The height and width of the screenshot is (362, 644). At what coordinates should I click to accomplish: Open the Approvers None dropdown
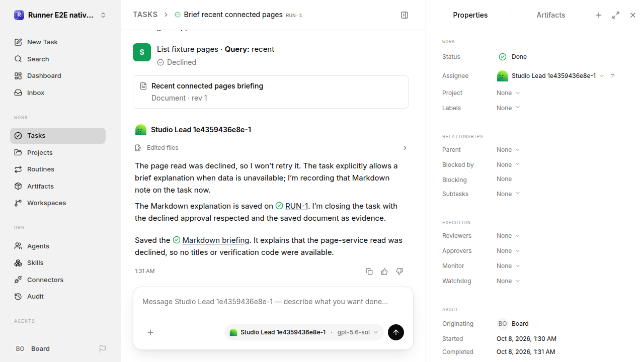(508, 251)
